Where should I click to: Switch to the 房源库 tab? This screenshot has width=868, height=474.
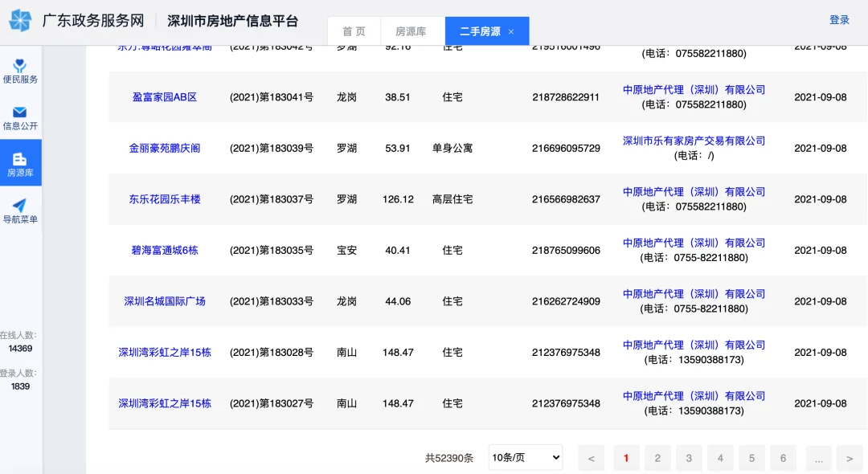point(411,31)
